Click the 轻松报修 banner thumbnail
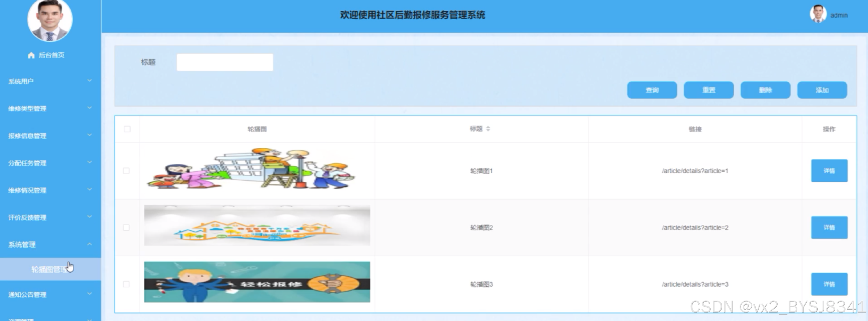The width and height of the screenshot is (868, 321). click(x=257, y=282)
